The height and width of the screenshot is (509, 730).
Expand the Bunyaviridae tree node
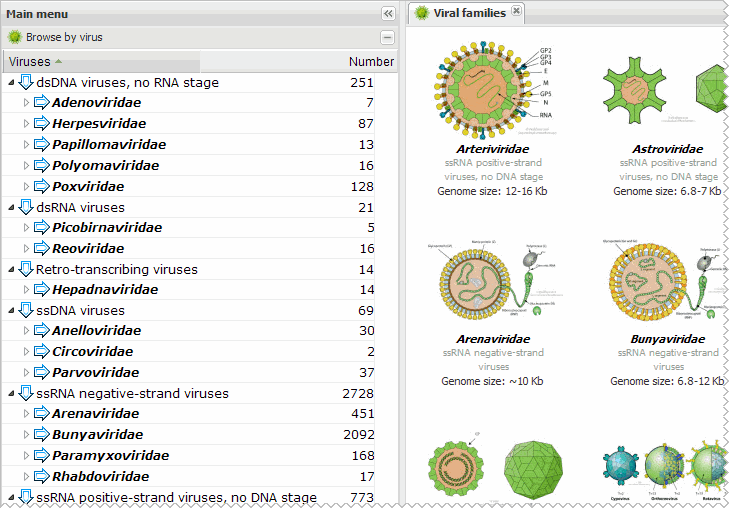tap(26, 434)
